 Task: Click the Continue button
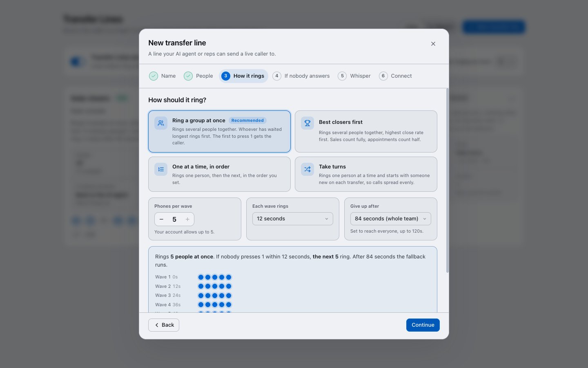pos(423,325)
